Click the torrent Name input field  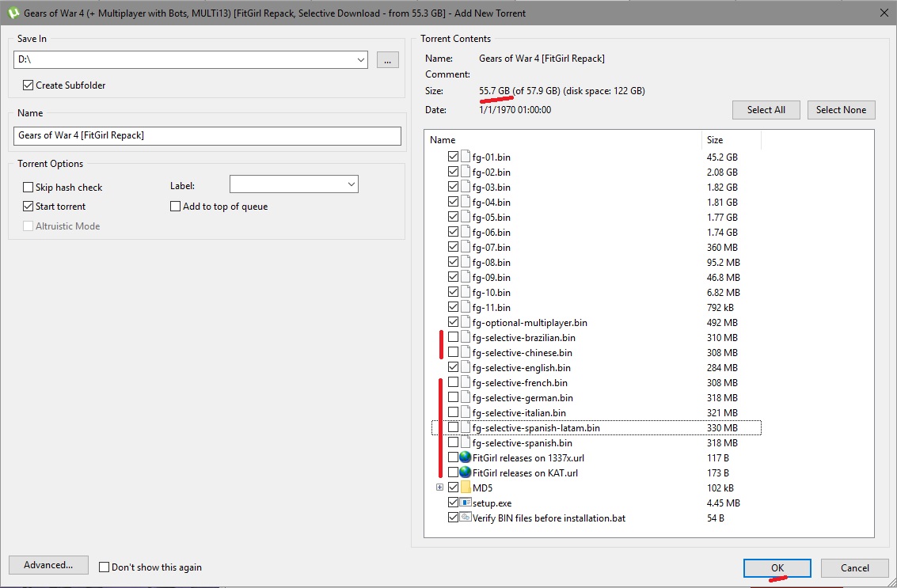pos(207,135)
